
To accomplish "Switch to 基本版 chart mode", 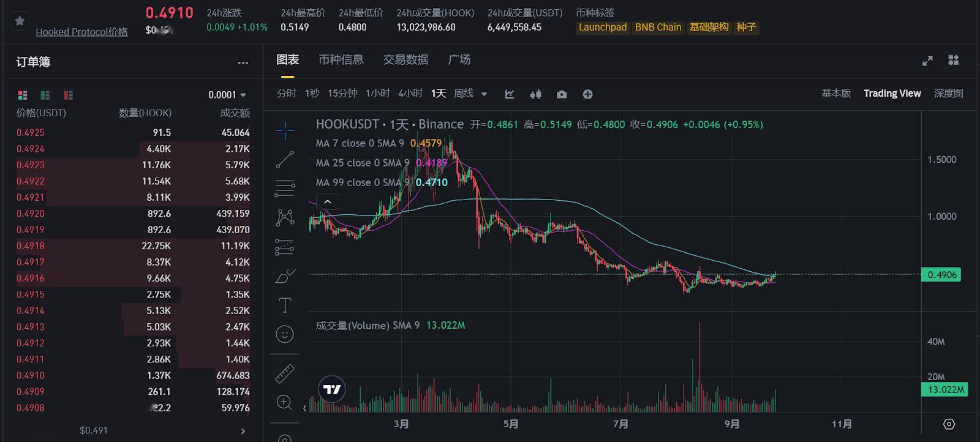I will pyautogui.click(x=836, y=94).
